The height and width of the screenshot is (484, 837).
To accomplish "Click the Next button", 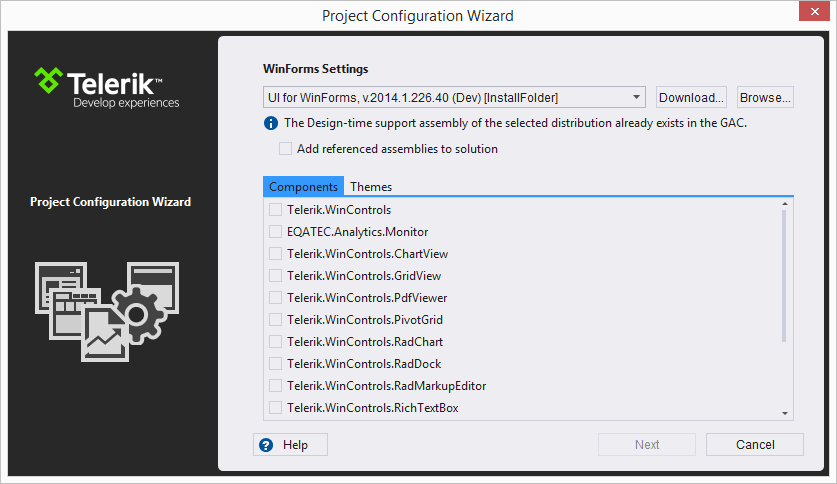I will pyautogui.click(x=647, y=445).
